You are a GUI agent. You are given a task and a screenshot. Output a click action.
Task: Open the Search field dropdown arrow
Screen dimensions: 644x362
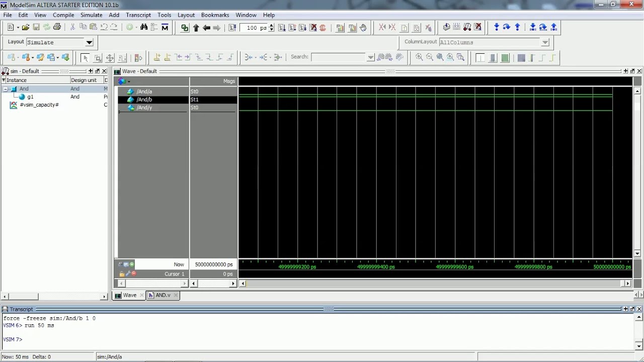(x=371, y=57)
